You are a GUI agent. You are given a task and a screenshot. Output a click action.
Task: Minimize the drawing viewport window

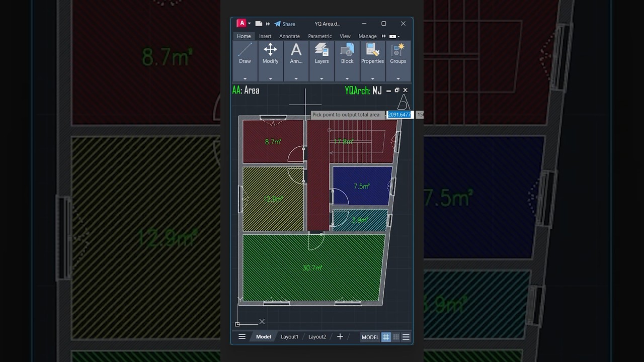point(389,90)
